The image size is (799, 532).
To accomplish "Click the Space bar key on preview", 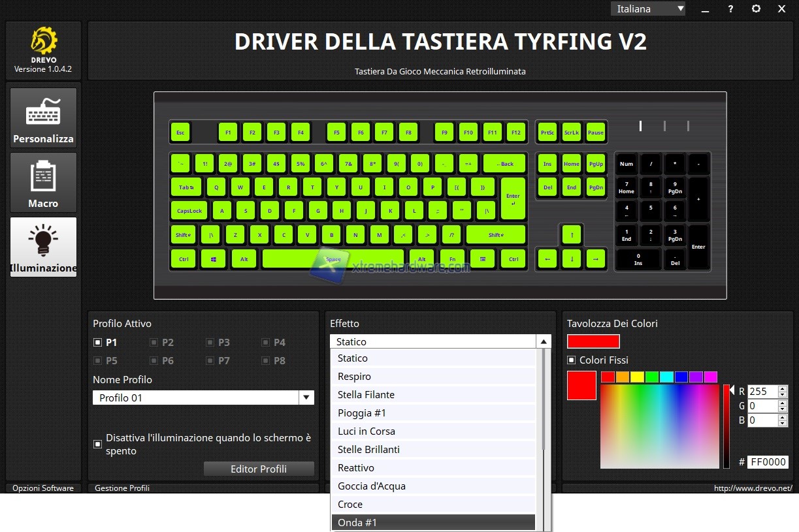I will [x=333, y=259].
